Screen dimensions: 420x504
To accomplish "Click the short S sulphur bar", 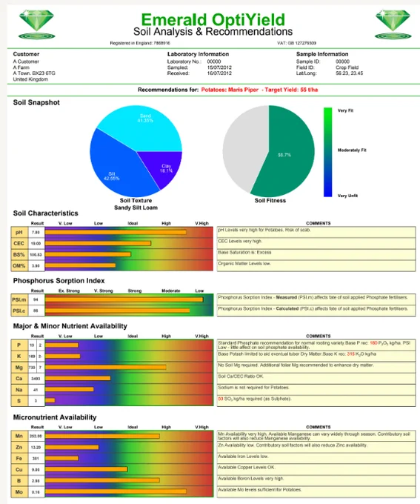I will click(x=50, y=400).
